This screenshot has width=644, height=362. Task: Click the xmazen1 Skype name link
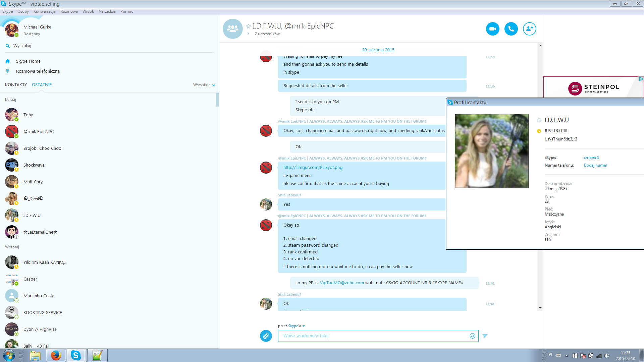coord(591,158)
